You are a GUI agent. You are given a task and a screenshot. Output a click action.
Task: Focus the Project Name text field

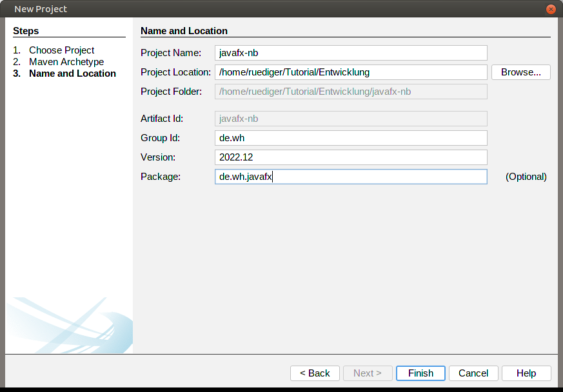351,53
